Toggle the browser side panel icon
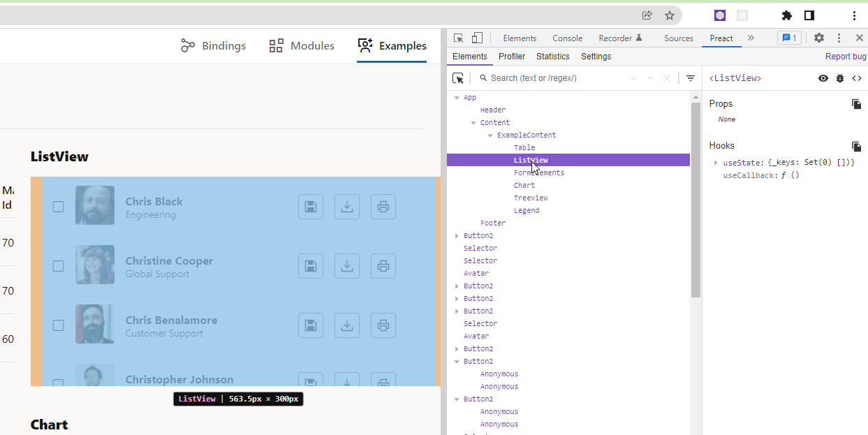This screenshot has height=435, width=868. pos(809,15)
